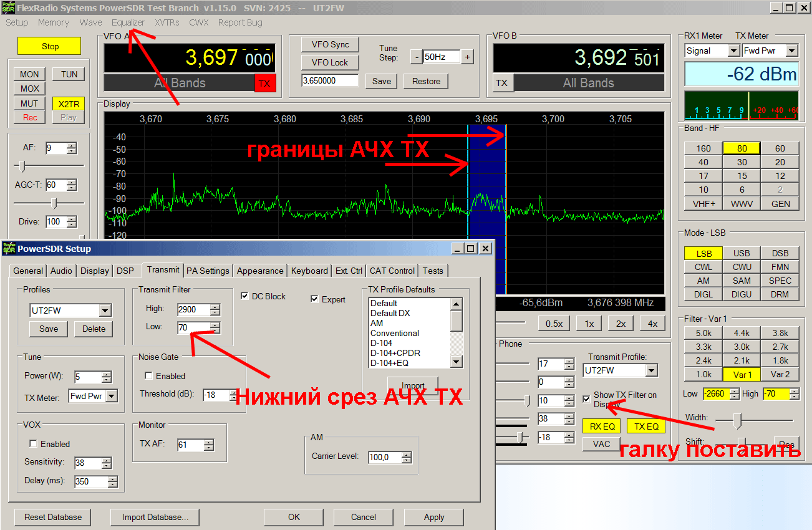Click the plus Tune Step button
This screenshot has height=530, width=812.
click(x=467, y=57)
